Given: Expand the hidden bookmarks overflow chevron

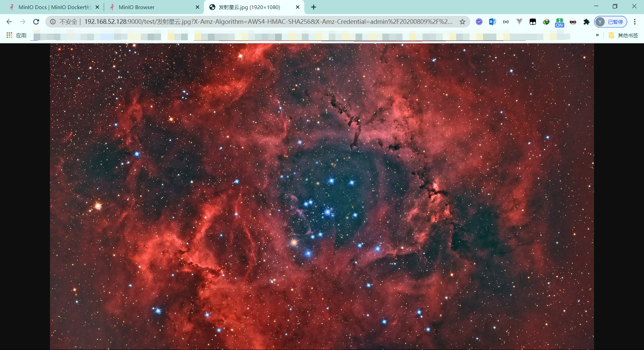Looking at the screenshot, I should coord(597,35).
